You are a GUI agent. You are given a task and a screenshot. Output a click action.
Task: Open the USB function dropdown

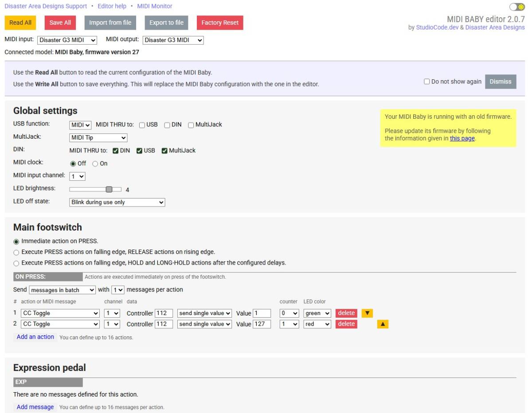pos(80,125)
